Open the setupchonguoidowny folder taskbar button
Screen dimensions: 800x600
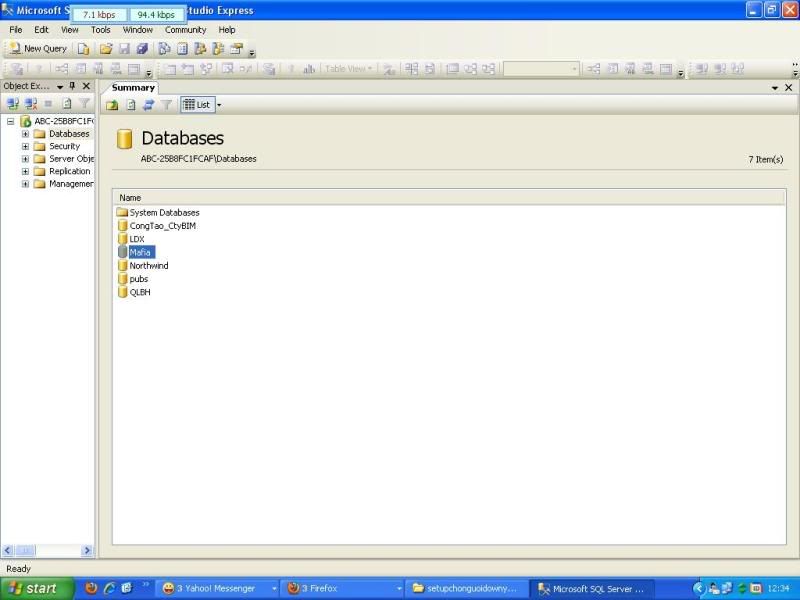point(467,589)
